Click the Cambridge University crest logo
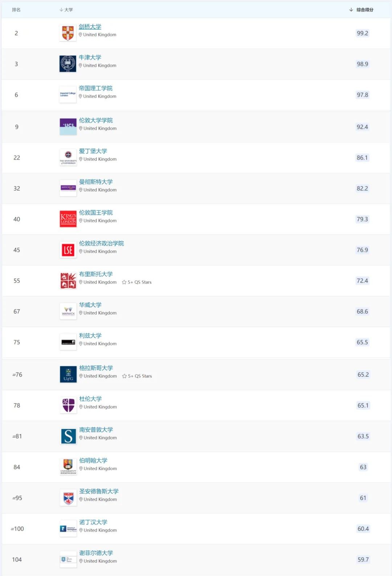Viewport: 392px width, 576px height. click(x=68, y=33)
